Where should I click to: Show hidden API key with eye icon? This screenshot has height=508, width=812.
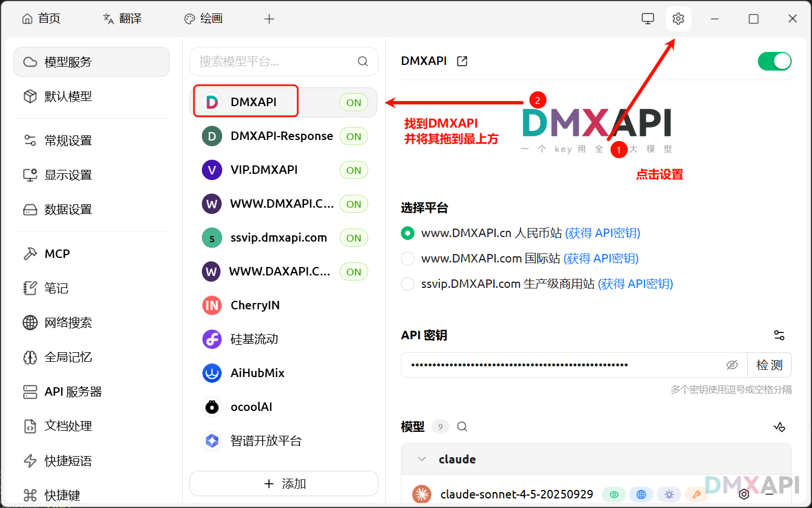pyautogui.click(x=732, y=365)
